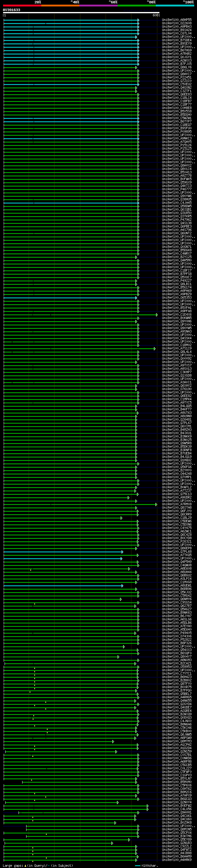Select hit label UniRef100_A4HMK9
The height and width of the screenshot is (868, 197).
pos(177,860)
